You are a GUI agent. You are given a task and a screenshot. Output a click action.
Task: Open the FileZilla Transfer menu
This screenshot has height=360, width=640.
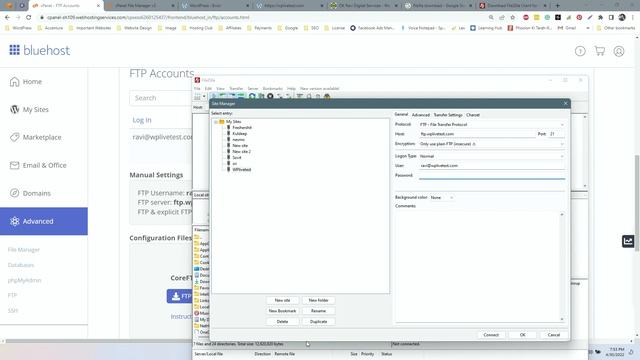(236, 88)
